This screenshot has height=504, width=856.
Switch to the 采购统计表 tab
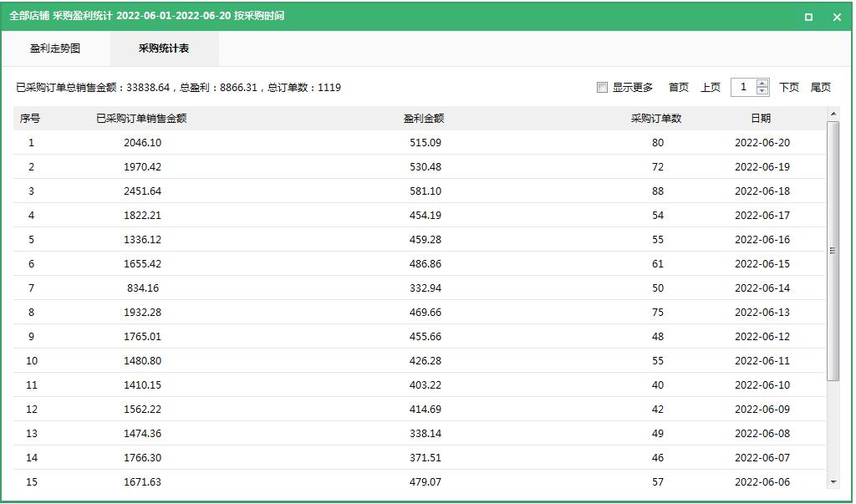(164, 48)
